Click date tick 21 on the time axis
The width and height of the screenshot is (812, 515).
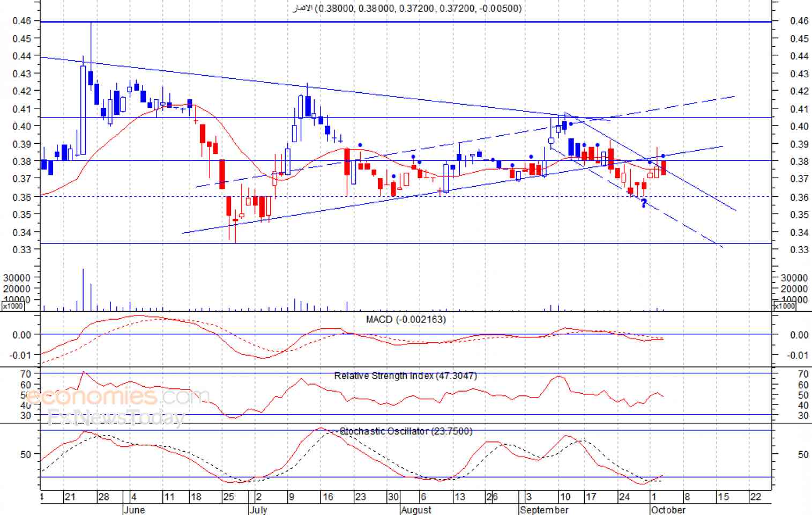pyautogui.click(x=70, y=497)
